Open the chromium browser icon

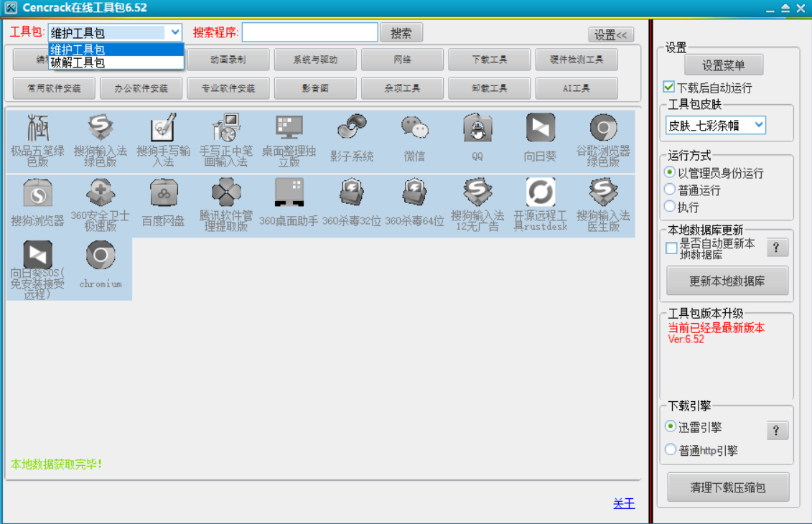(101, 255)
